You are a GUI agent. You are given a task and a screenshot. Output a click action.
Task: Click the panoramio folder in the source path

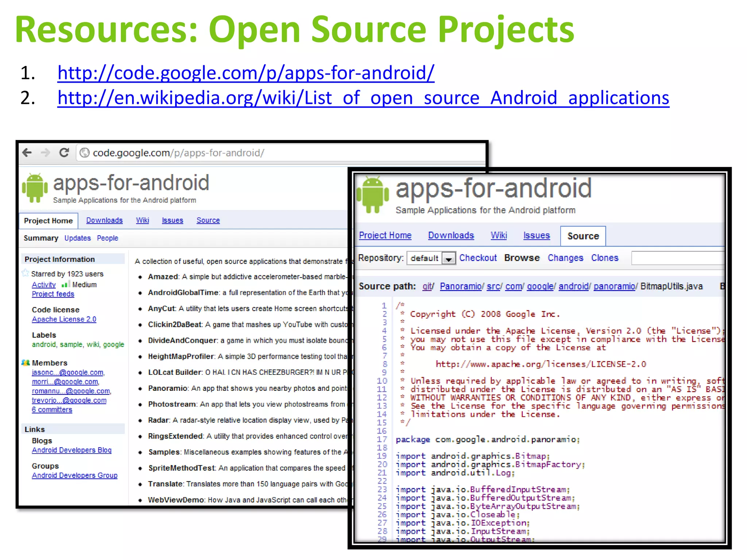(614, 286)
